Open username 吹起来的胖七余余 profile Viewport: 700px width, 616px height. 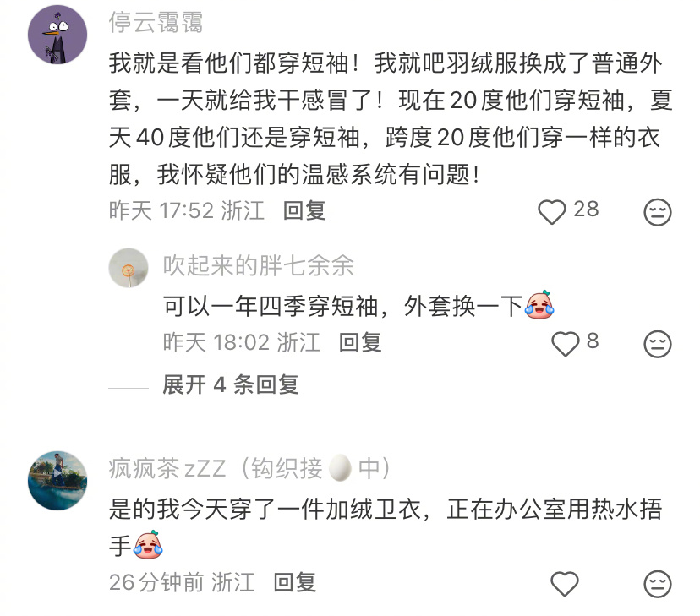point(259,265)
